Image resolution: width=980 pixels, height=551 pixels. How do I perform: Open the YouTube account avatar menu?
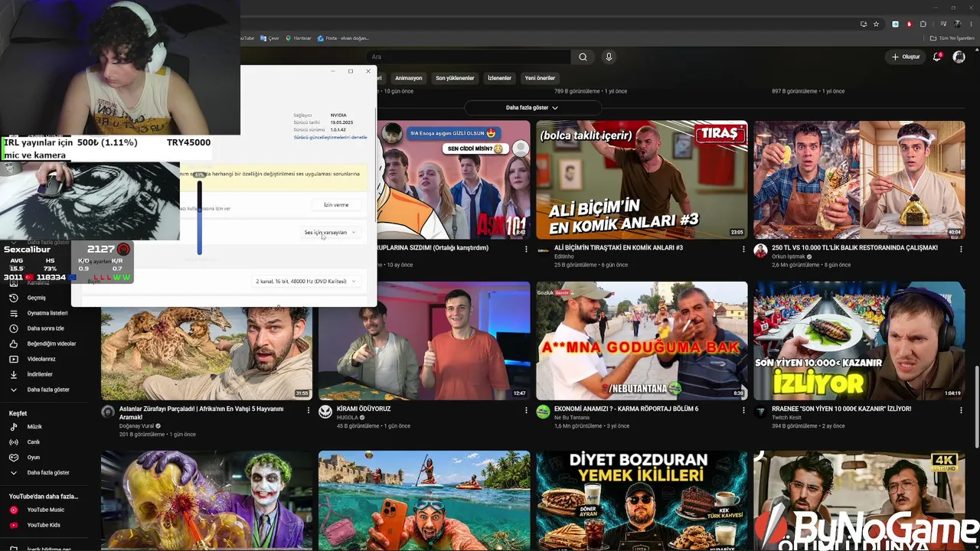(959, 57)
